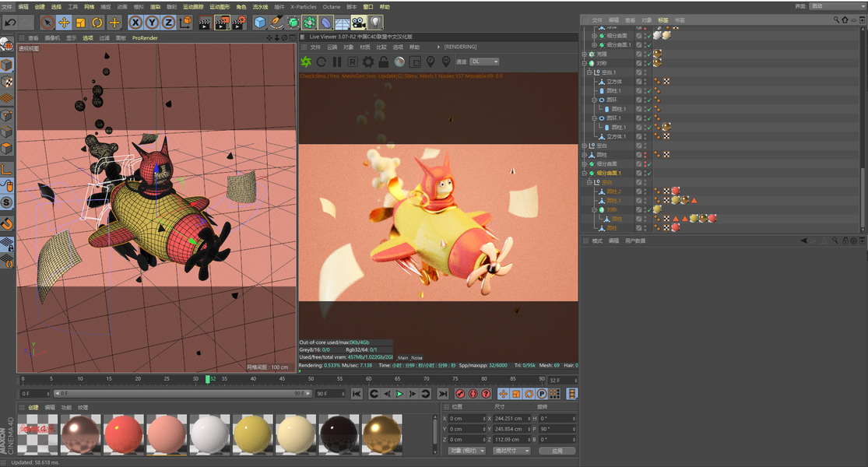The image size is (868, 467).
Task: Jump to the animation end
Action: click(443, 393)
